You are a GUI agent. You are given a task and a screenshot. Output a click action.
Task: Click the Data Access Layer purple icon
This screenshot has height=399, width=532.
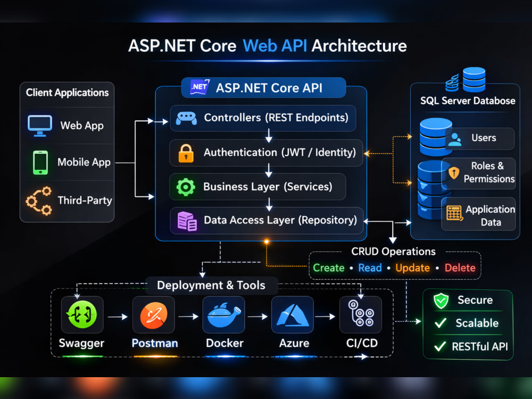187,221
